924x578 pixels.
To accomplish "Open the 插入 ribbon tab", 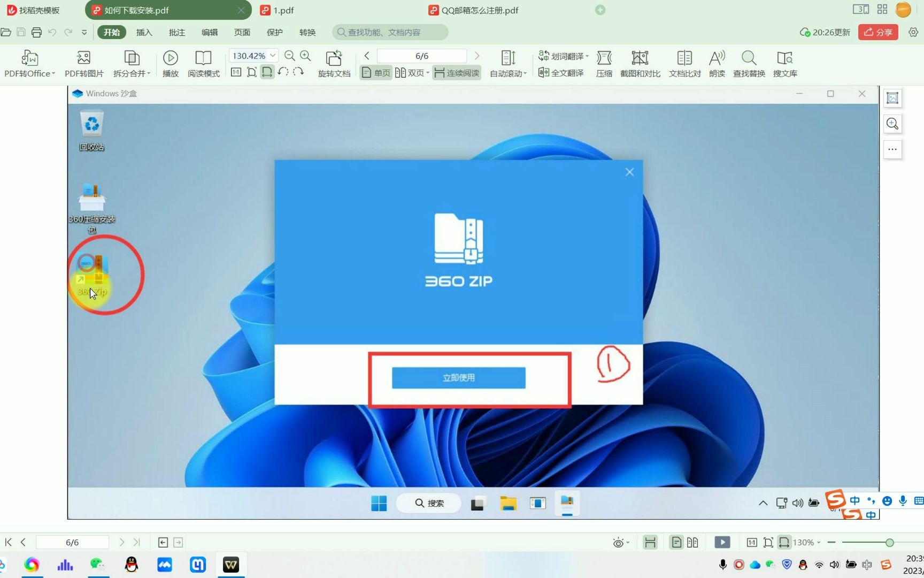I will [x=144, y=32].
